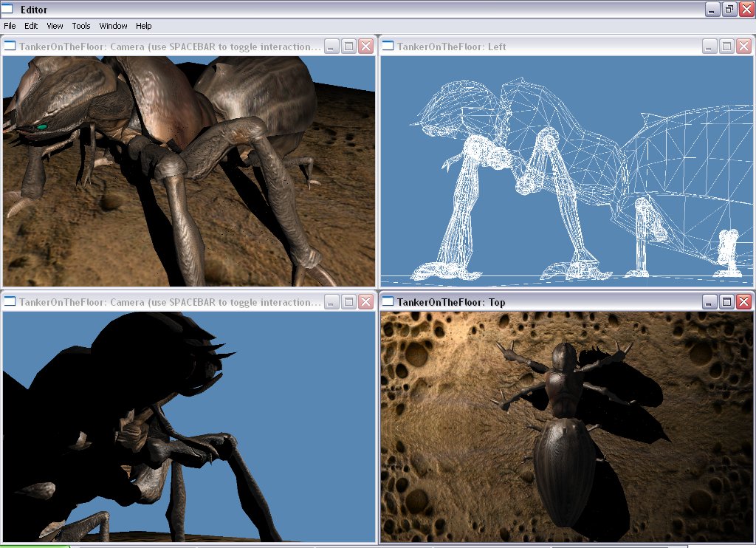The image size is (756, 548).
Task: Minimize the TankerOnTheFloor: Top window
Action: point(709,302)
